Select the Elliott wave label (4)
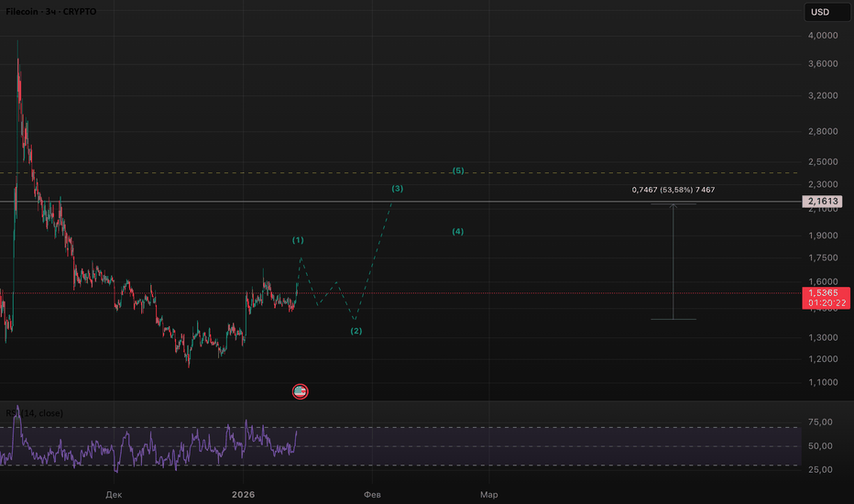 pyautogui.click(x=458, y=232)
